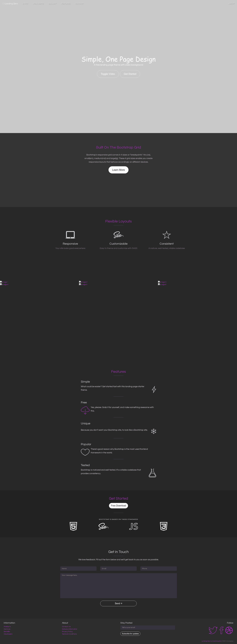Click the 'Built On The Bootstrap Grid' heading
Image resolution: width=237 pixels, height=644 pixels.
[x=118, y=147]
